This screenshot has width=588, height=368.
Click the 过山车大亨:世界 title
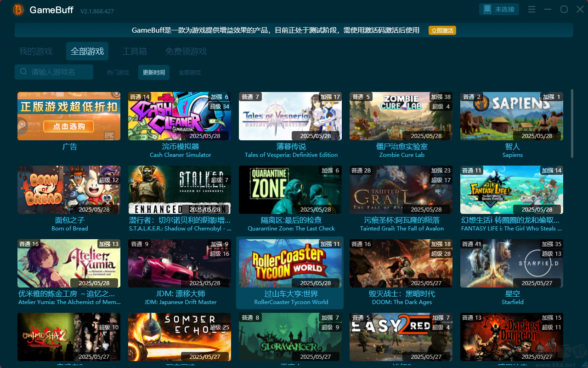point(291,294)
